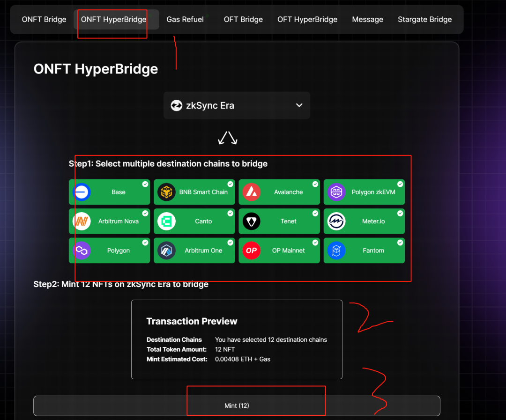Go to the OFT HyperBridge tab
The width and height of the screenshot is (506, 420).
pos(307,19)
